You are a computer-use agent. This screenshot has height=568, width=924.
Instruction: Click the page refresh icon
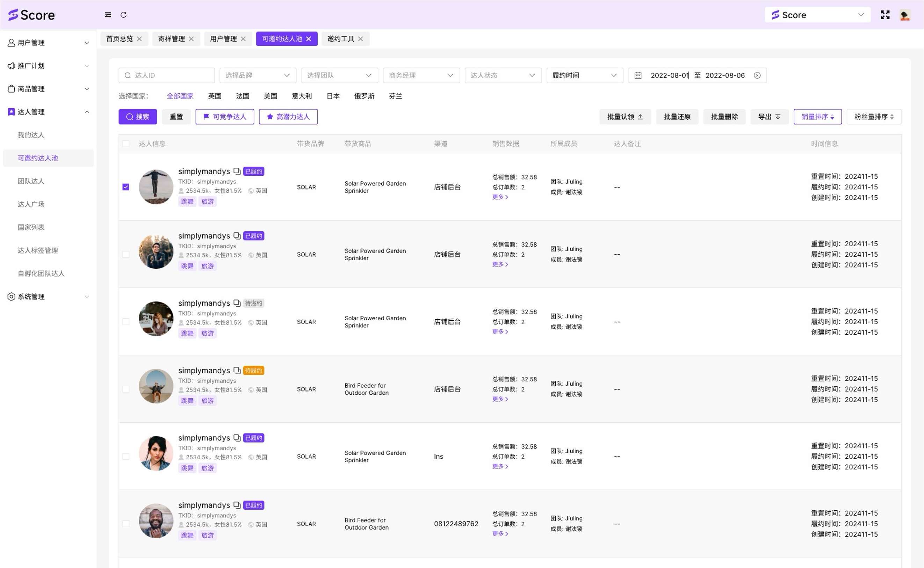click(124, 15)
